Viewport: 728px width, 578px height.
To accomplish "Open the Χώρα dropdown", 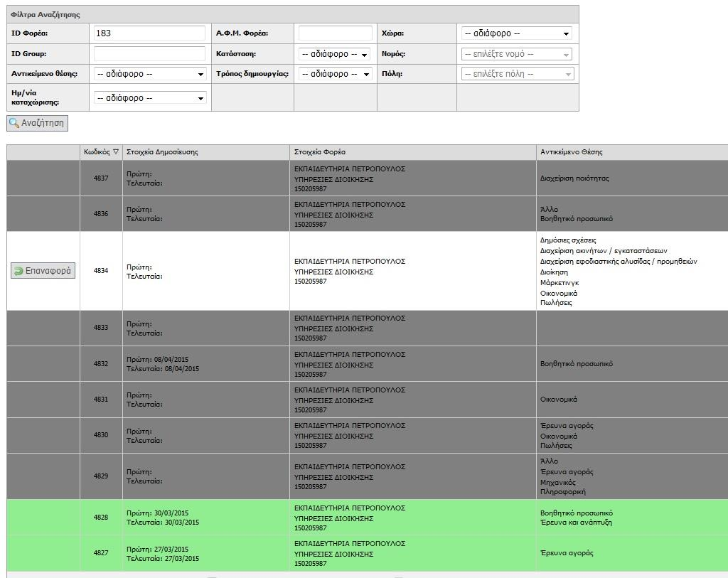I will pos(516,33).
